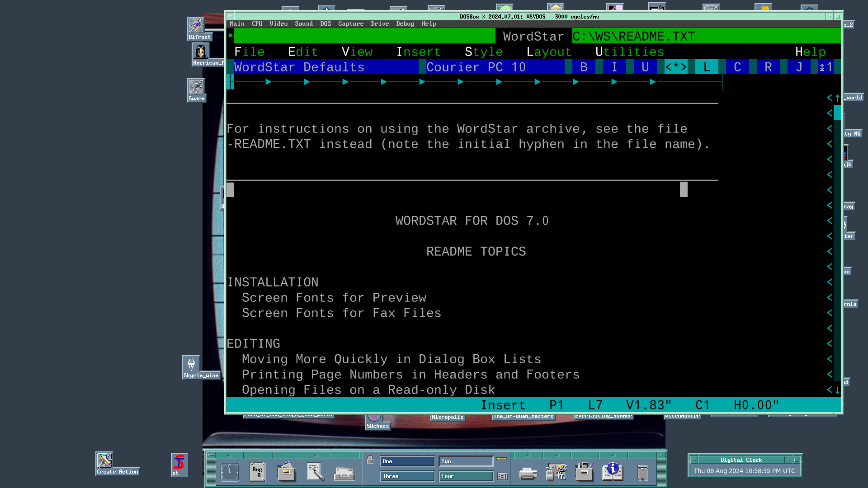Open WordStar Style menu

point(484,52)
